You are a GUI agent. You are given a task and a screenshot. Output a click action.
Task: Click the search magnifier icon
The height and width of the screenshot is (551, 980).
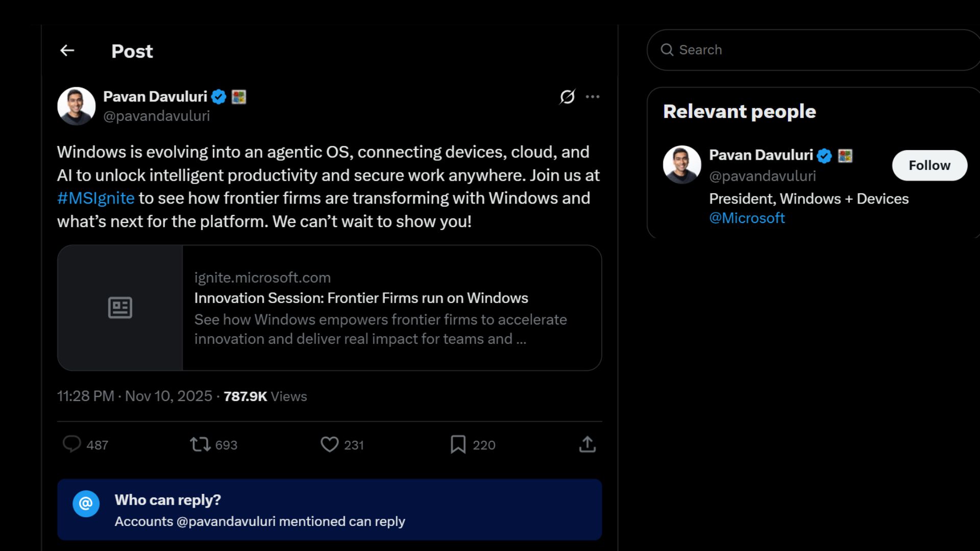[667, 49]
